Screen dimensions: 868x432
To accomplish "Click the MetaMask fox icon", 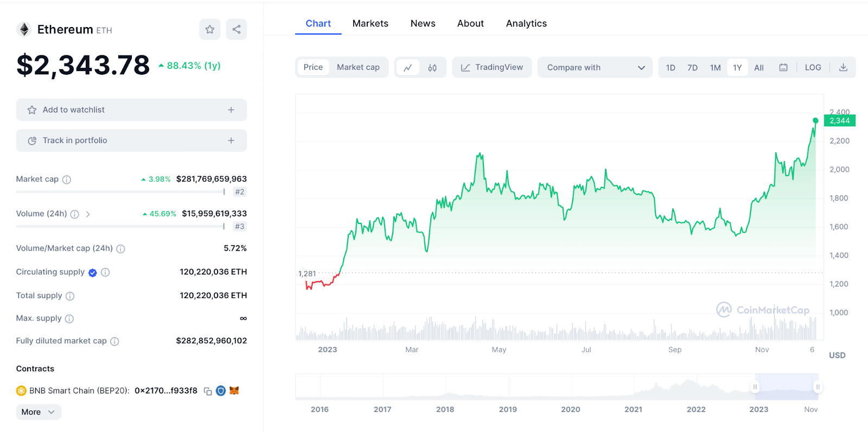I will (x=234, y=391).
